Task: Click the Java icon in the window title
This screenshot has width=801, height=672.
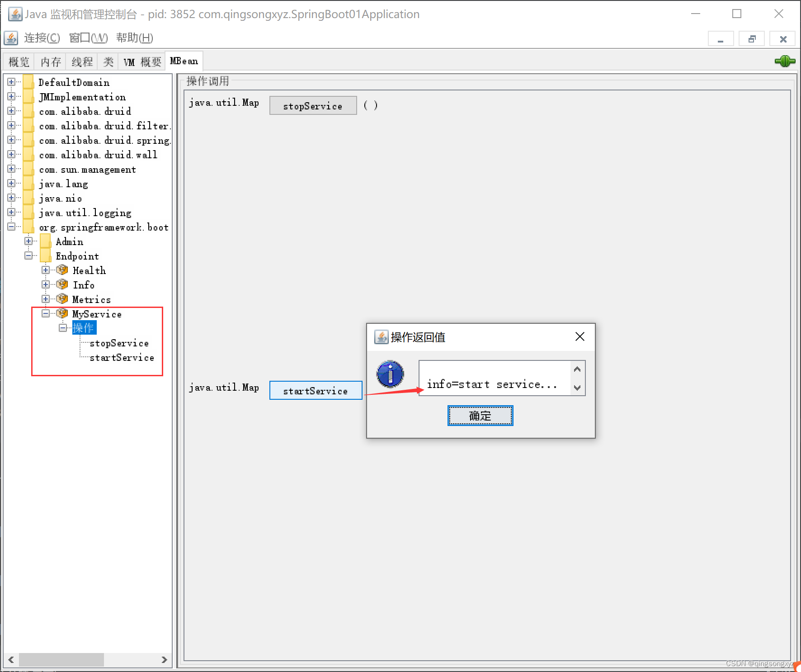Action: (x=15, y=14)
